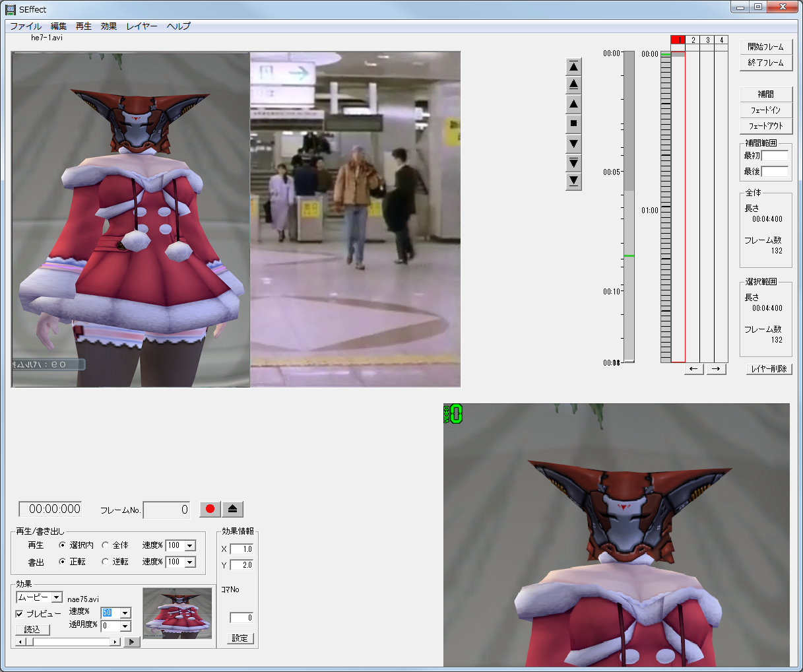The width and height of the screenshot is (803, 672).
Task: Select the 正転 export radio button
Action: pos(63,562)
